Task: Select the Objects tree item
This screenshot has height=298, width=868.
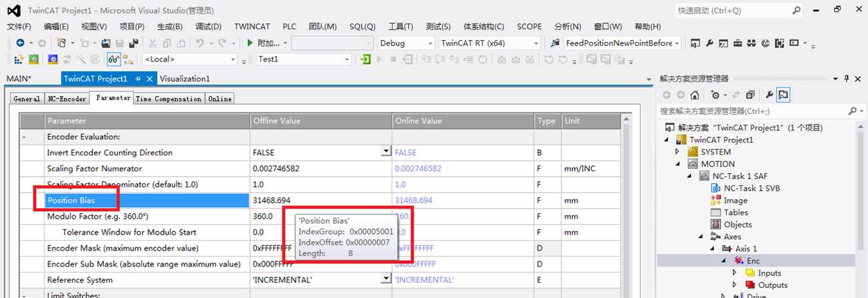Action: click(737, 225)
